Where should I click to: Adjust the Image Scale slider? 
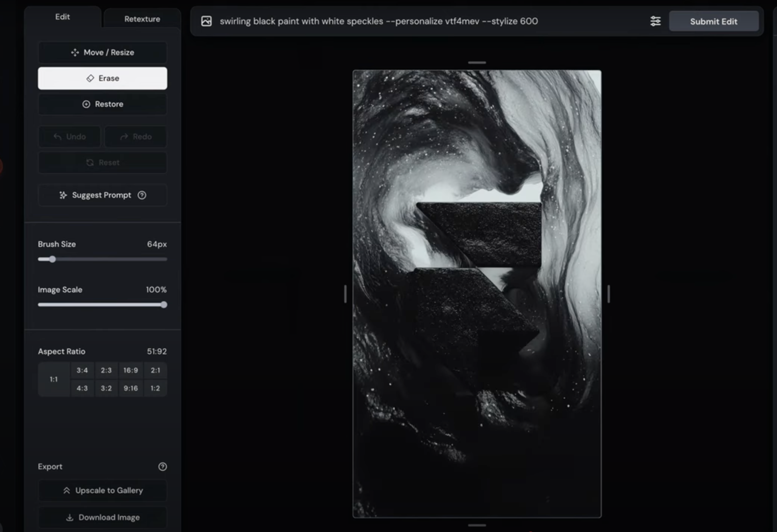click(x=102, y=305)
